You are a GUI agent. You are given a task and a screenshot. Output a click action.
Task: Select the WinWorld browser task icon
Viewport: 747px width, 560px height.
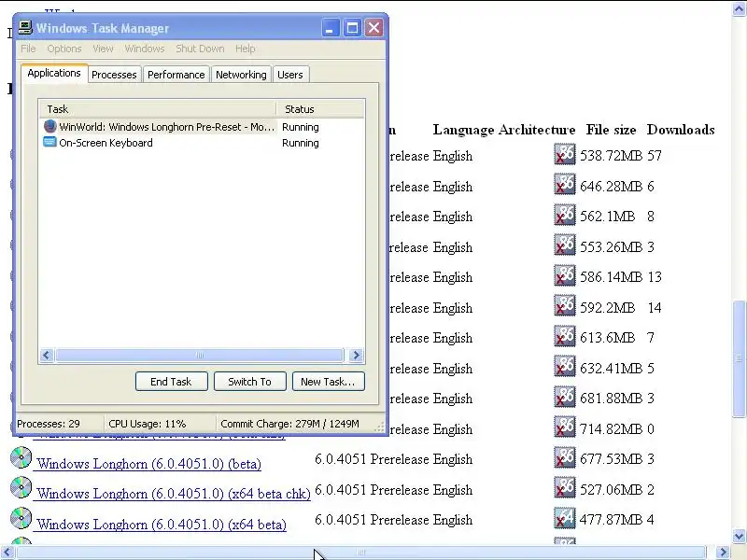pos(50,126)
